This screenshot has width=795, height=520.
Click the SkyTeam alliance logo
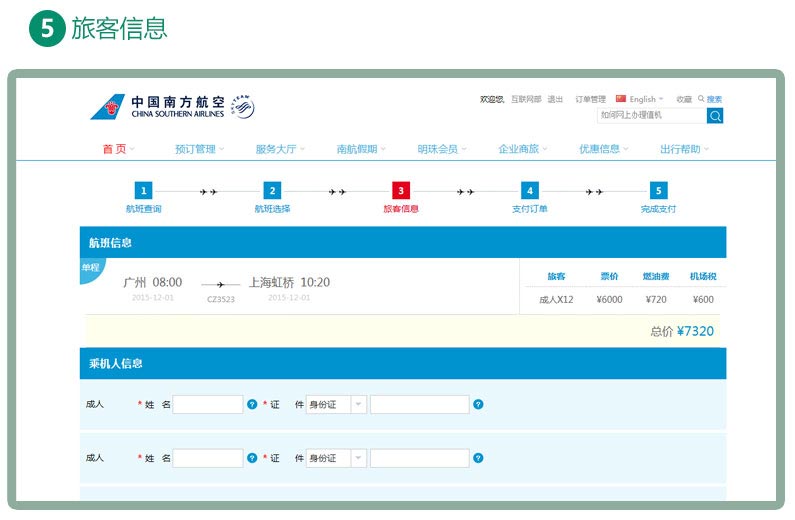pos(243,106)
